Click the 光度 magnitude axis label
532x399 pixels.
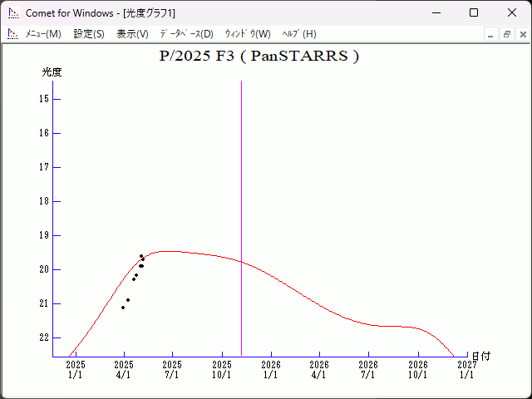click(x=52, y=72)
